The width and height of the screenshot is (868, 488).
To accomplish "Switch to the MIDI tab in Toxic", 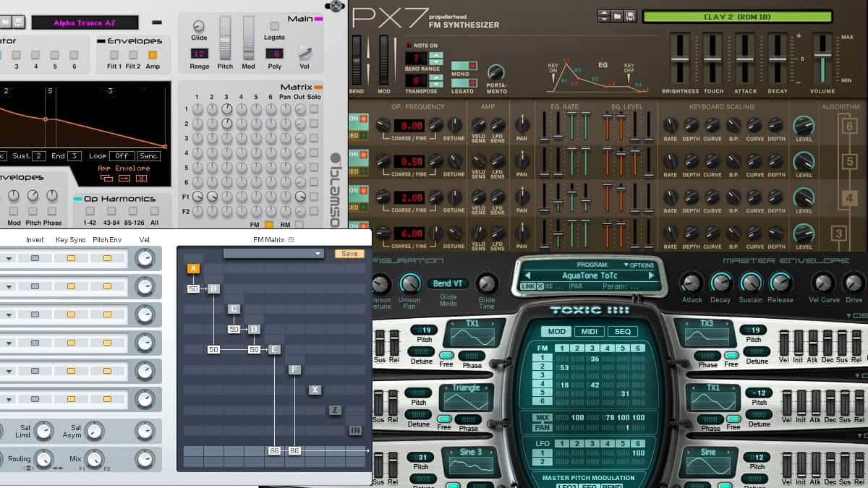I will pyautogui.click(x=590, y=332).
